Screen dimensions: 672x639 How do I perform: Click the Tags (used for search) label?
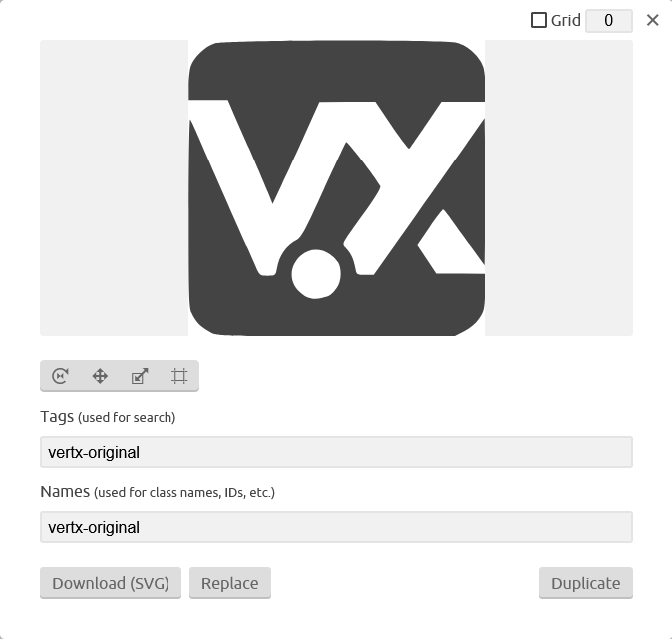click(x=108, y=417)
